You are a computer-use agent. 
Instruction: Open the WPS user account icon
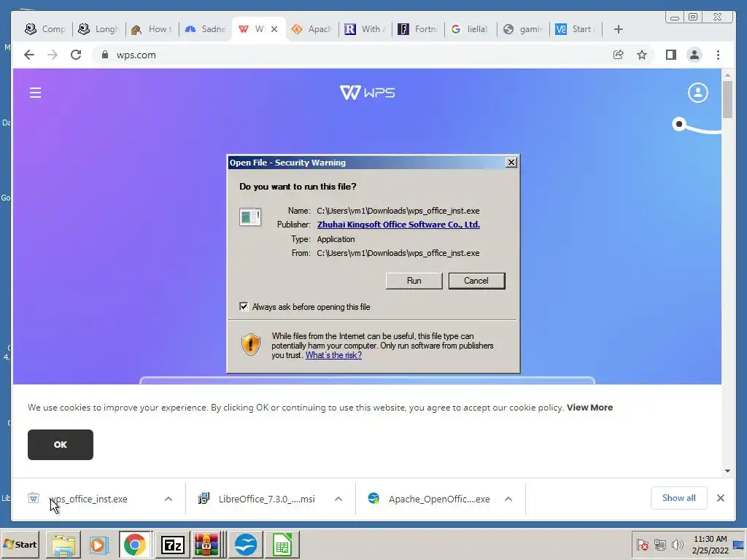coord(698,93)
